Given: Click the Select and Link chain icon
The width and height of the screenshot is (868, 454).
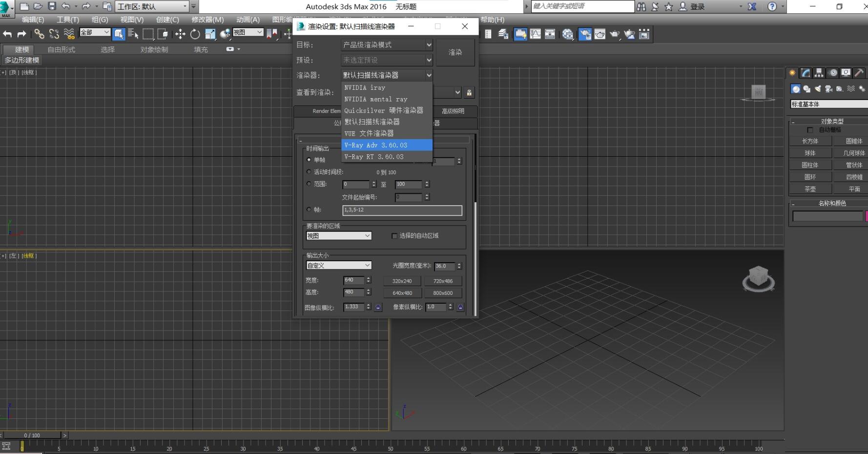Looking at the screenshot, I should pos(39,34).
